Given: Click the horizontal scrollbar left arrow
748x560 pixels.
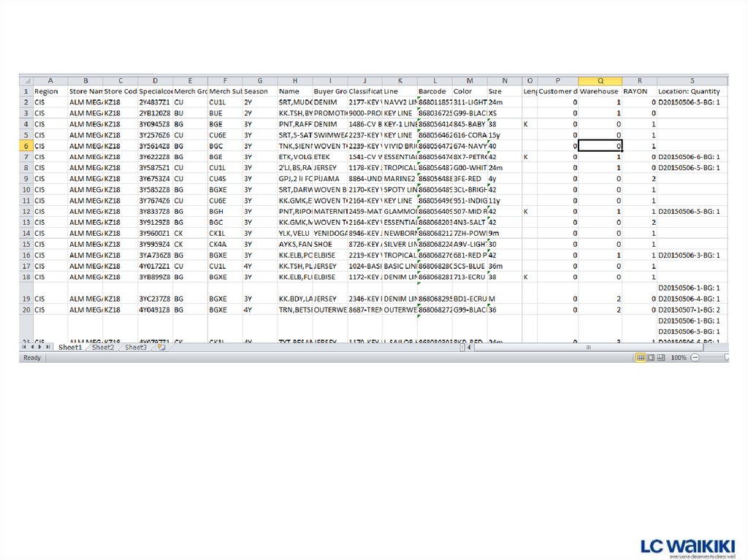Looking at the screenshot, I should coord(470,348).
